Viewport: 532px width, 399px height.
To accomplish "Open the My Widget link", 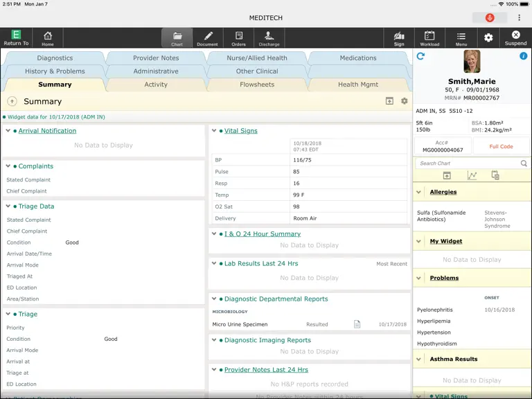I will point(446,241).
